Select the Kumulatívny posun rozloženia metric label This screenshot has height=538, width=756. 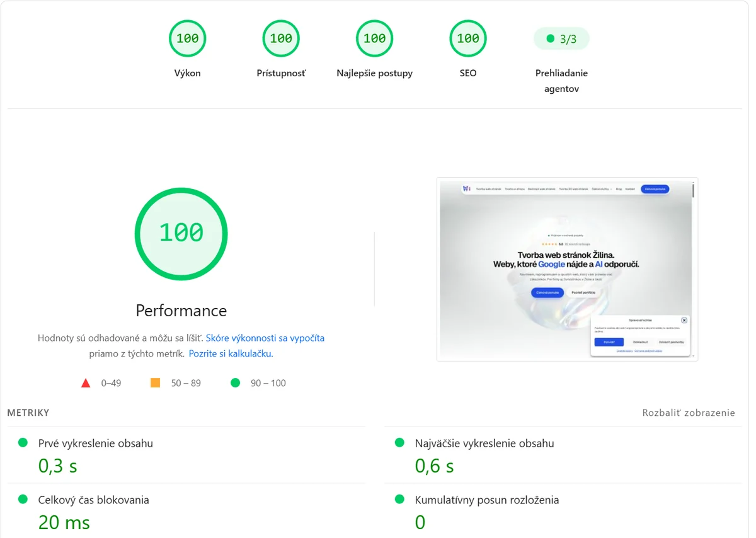[x=487, y=500]
